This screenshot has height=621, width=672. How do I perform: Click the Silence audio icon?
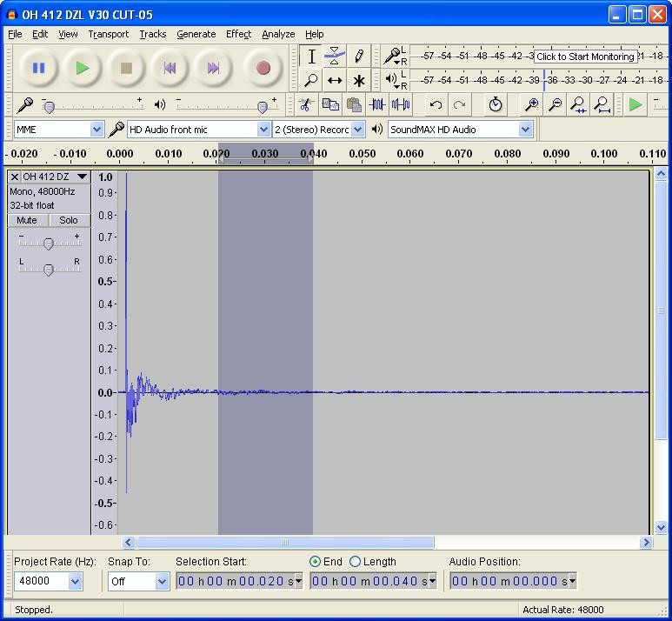point(401,104)
